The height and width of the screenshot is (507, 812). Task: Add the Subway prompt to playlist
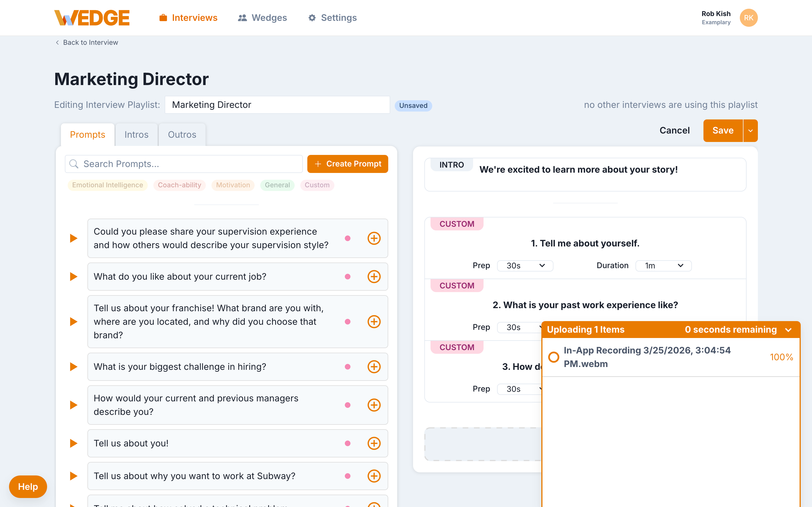point(374,476)
